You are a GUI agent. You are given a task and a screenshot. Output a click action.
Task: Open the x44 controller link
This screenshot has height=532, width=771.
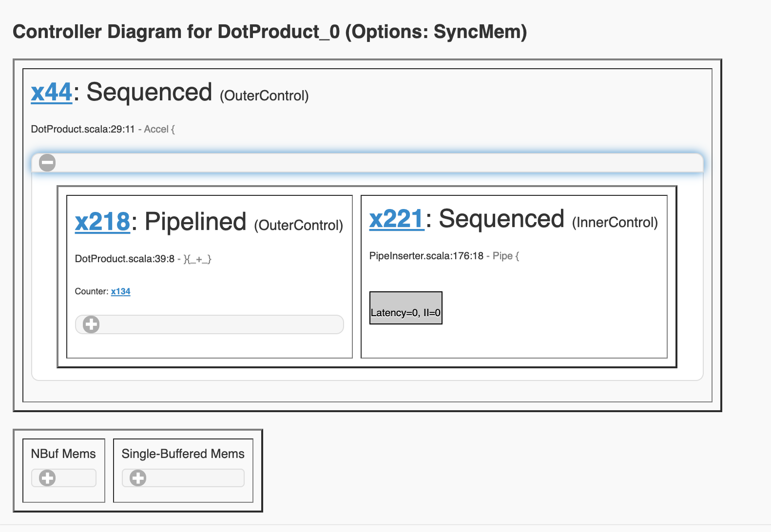coord(52,92)
